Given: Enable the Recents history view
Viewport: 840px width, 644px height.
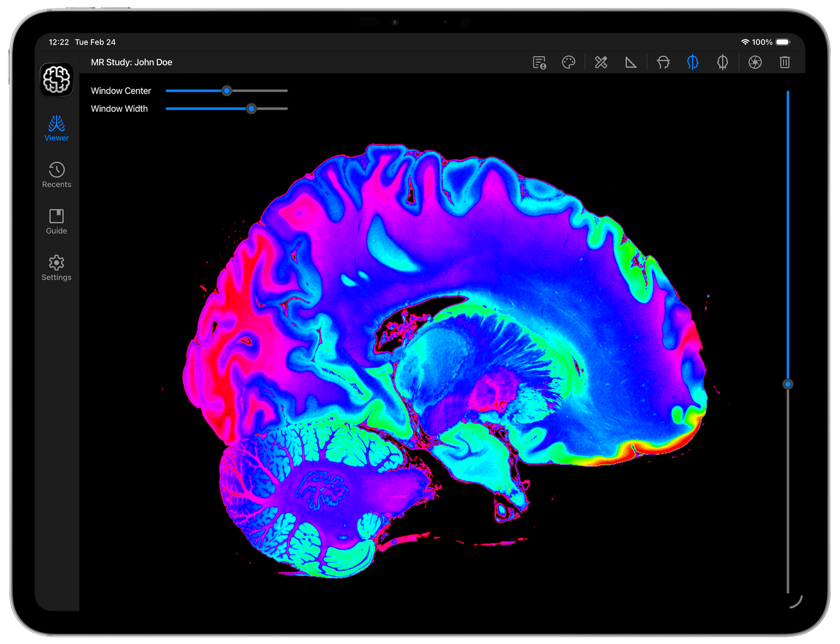Looking at the screenshot, I should click(x=56, y=173).
